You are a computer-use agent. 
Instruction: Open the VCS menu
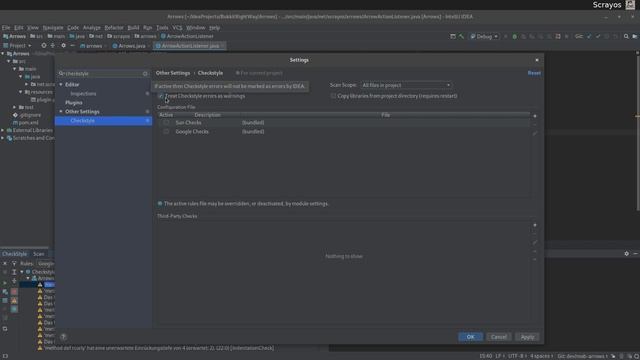[177, 28]
